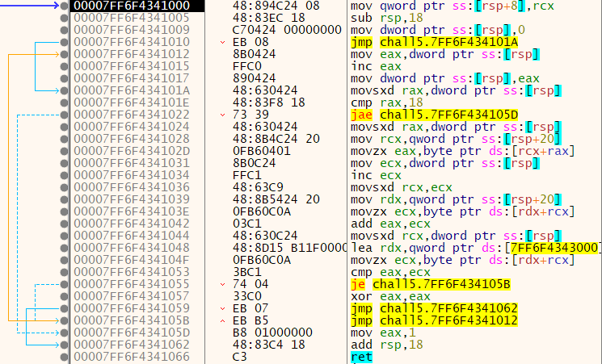Click the 'add rsp,18' instruction
602x364 pixels.
click(x=386, y=345)
